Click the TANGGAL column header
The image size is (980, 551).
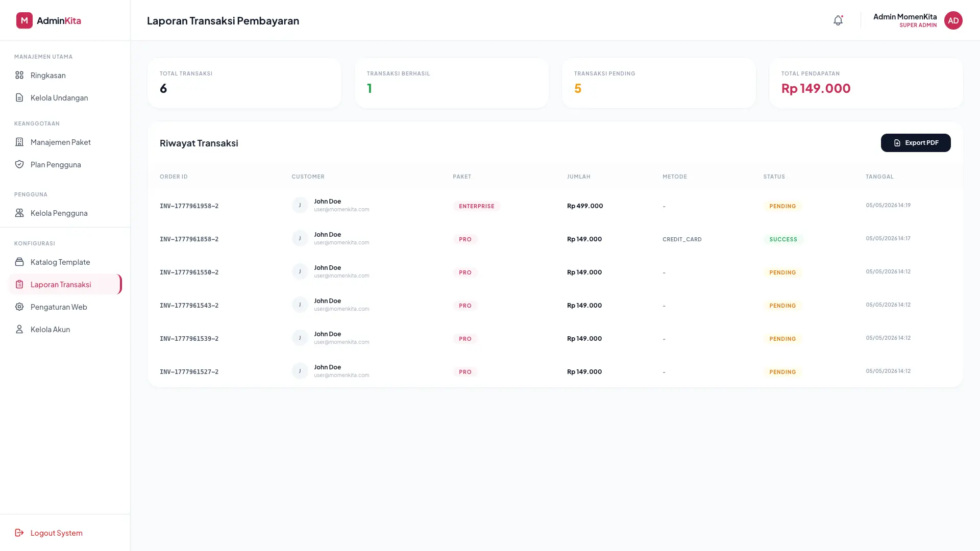point(879,177)
